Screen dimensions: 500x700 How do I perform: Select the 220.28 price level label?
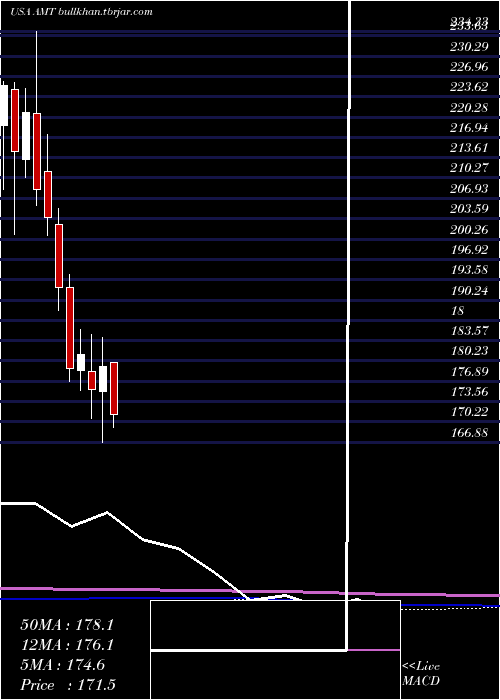tap(469, 108)
